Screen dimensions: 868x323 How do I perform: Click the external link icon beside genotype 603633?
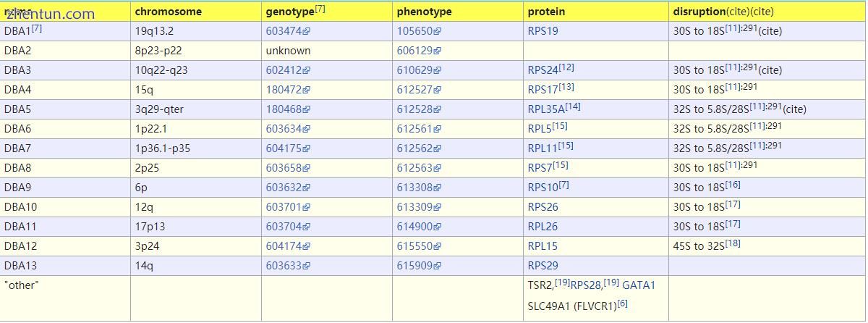pos(307,267)
